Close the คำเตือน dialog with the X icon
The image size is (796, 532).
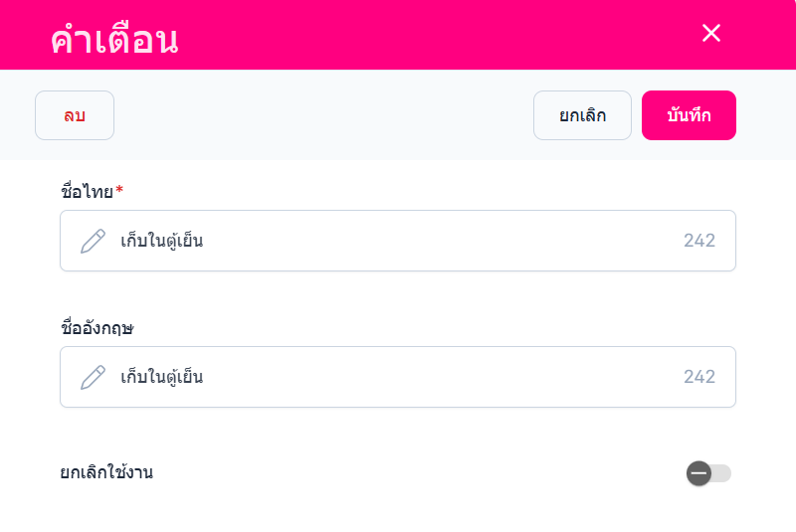coord(710,33)
